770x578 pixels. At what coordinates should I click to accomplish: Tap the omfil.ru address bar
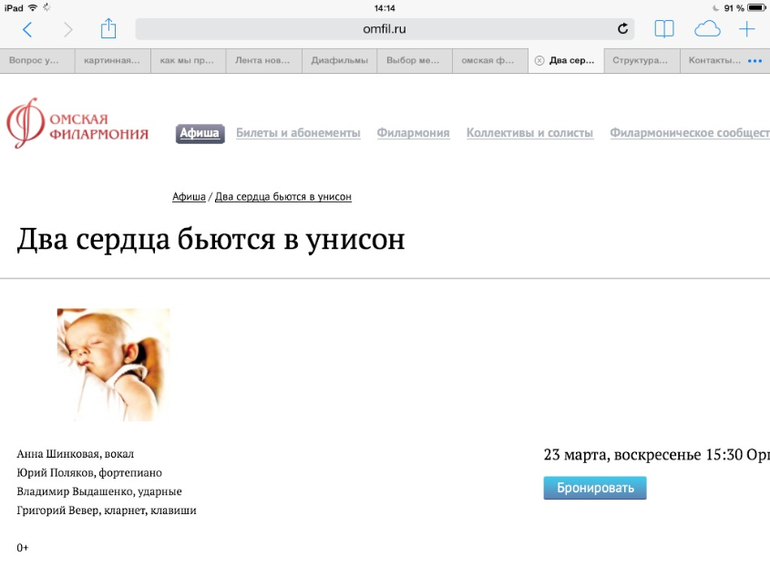point(385,29)
